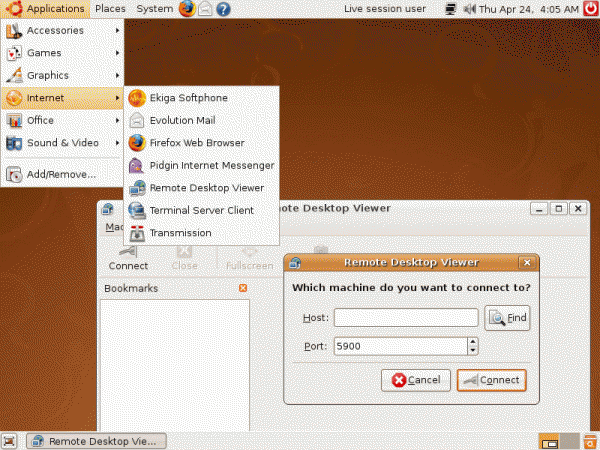Select the Internet category
The width and height of the screenshot is (600, 450).
pyautogui.click(x=62, y=98)
